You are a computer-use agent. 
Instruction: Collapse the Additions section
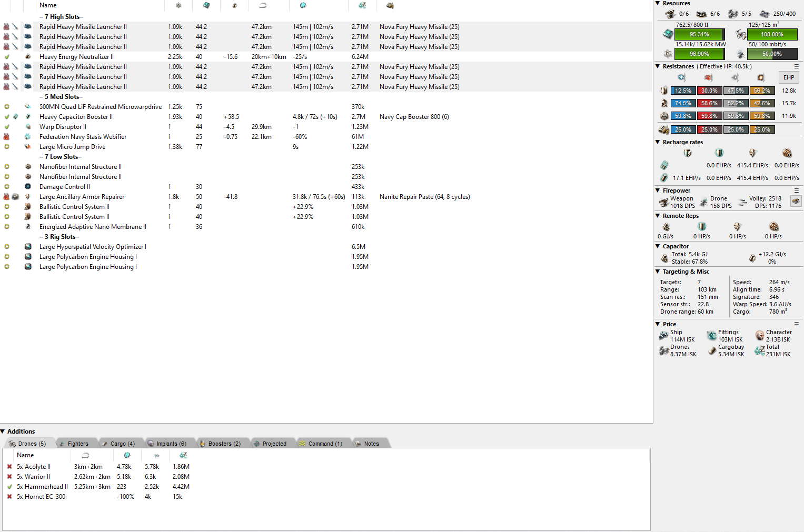pos(3,431)
